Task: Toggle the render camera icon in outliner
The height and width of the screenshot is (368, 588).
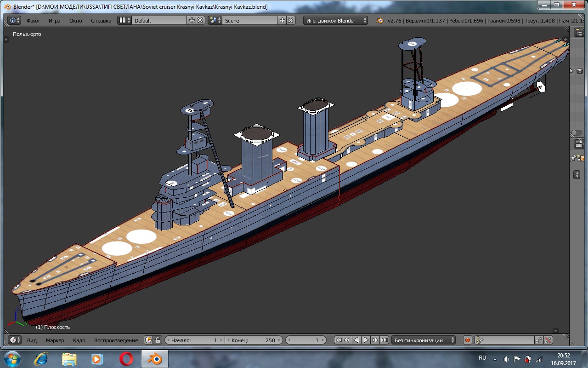Action: pyautogui.click(x=580, y=70)
